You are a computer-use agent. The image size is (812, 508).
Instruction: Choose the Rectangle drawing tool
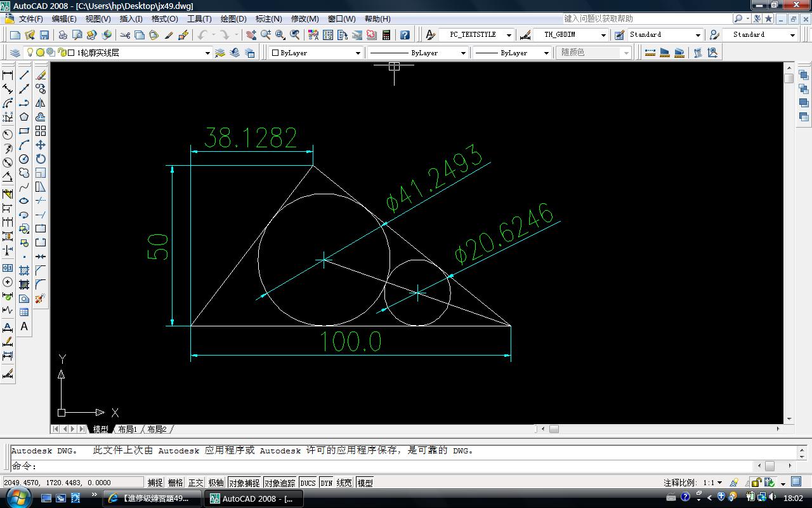(24, 131)
